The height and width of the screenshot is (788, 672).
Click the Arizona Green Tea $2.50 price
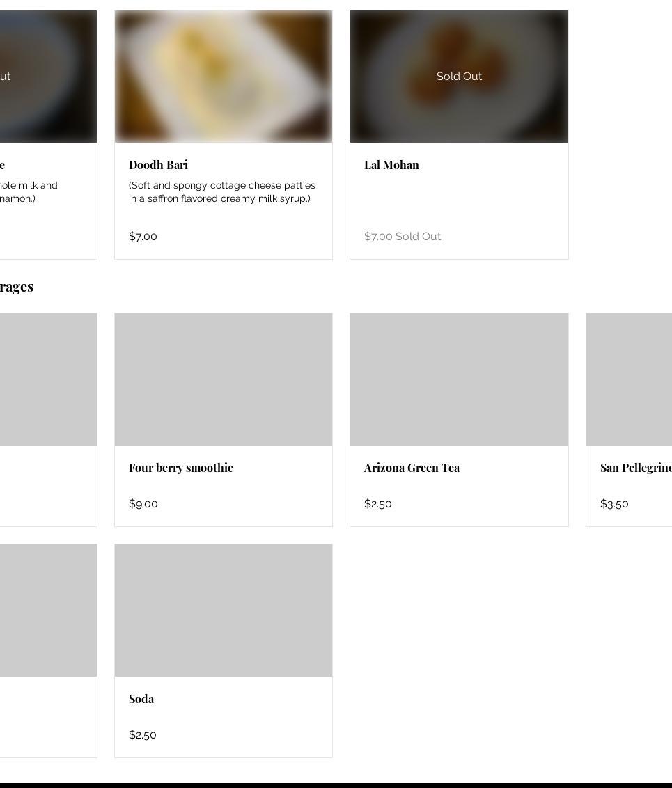pos(378,503)
